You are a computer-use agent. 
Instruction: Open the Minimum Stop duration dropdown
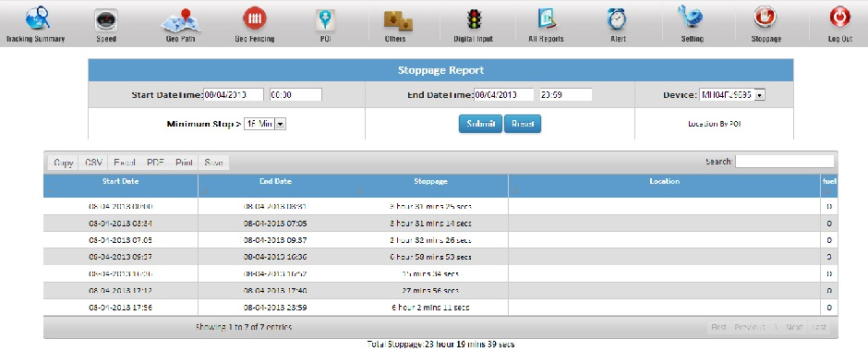click(265, 124)
